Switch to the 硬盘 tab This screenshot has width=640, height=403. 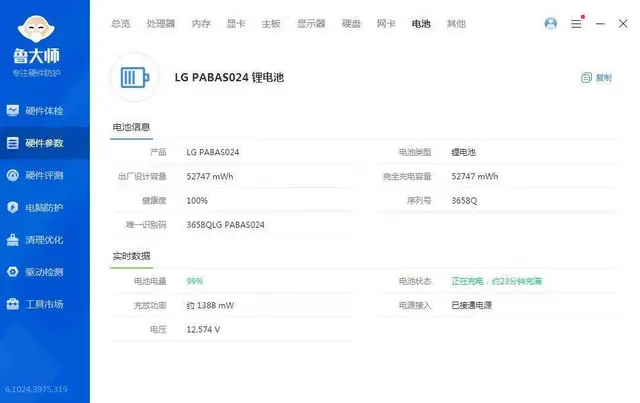tap(351, 24)
